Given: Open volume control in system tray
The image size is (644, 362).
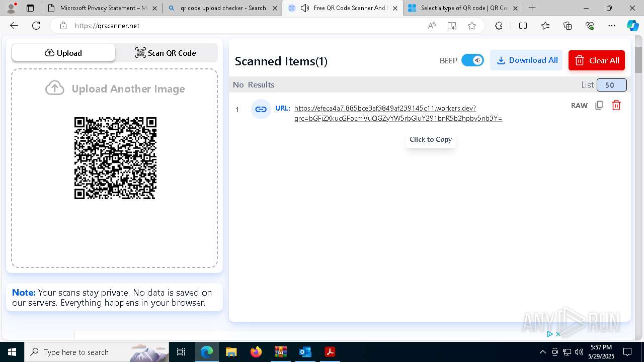Looking at the screenshot, I should point(579,352).
